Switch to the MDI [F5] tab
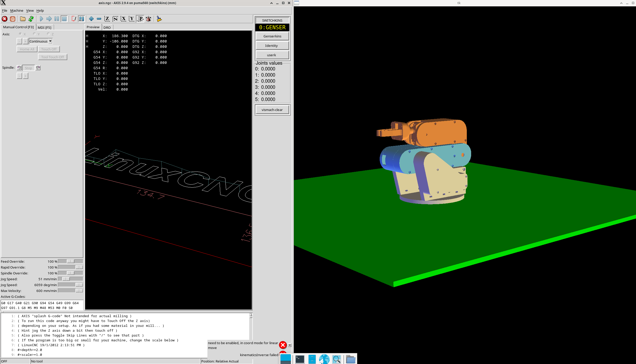The image size is (636, 364). click(45, 27)
